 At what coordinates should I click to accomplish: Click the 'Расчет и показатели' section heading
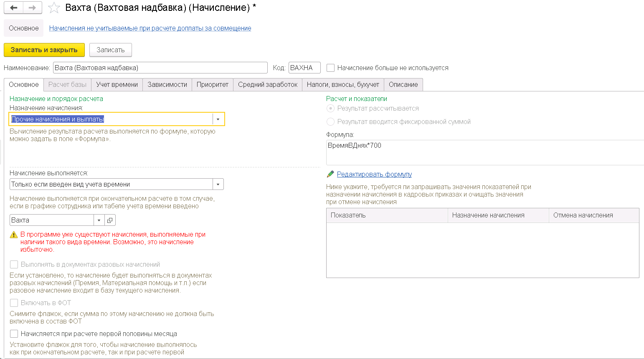(357, 99)
